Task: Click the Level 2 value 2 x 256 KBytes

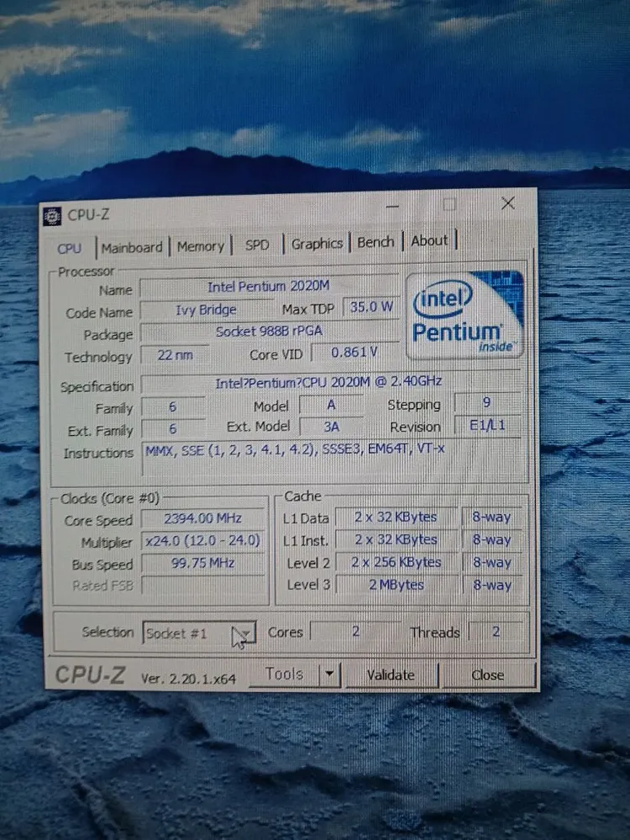Action: (396, 562)
